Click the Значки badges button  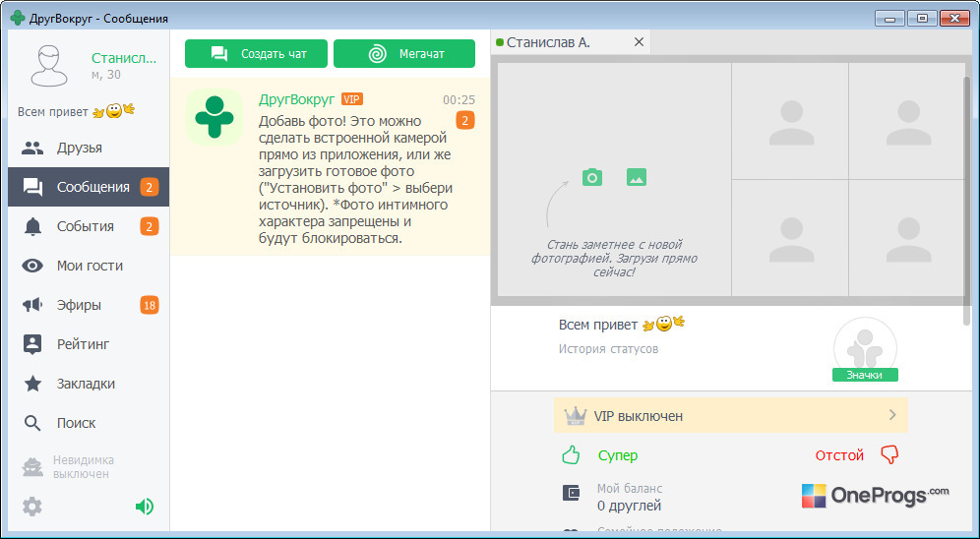point(865,375)
